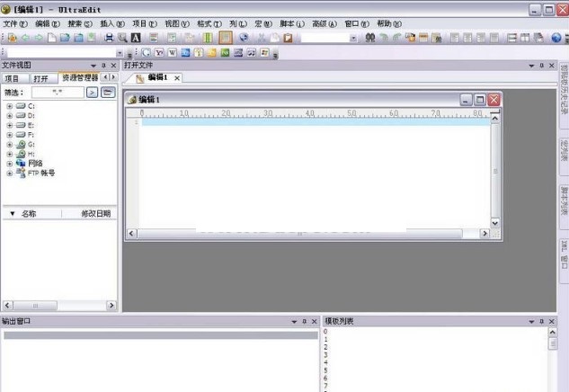Click the binoculars Find icon
The width and height of the screenshot is (569, 392).
pyautogui.click(x=369, y=38)
